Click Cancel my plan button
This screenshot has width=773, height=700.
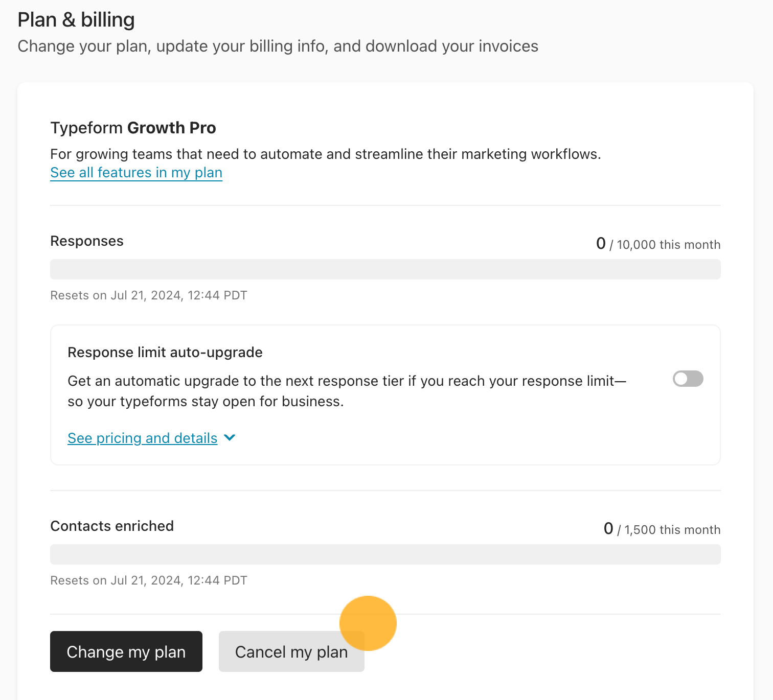coord(291,651)
